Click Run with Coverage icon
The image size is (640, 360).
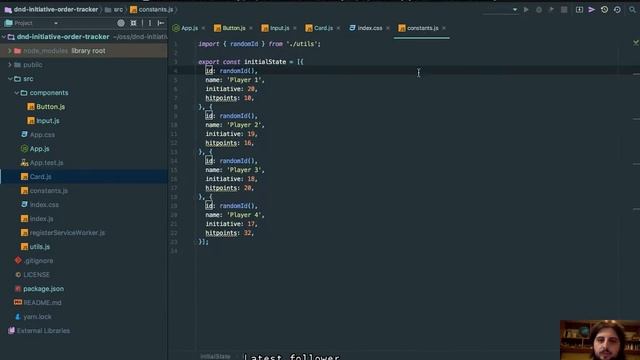pyautogui.click(x=551, y=9)
